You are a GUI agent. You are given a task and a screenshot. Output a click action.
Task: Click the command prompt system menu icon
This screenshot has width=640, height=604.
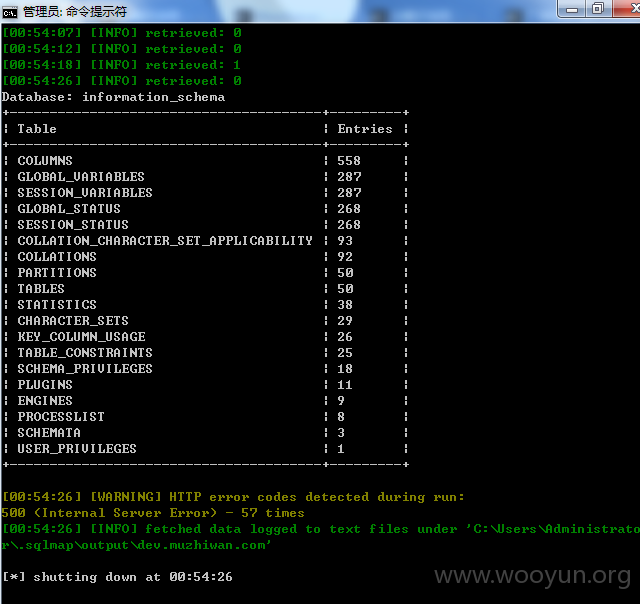[9, 13]
